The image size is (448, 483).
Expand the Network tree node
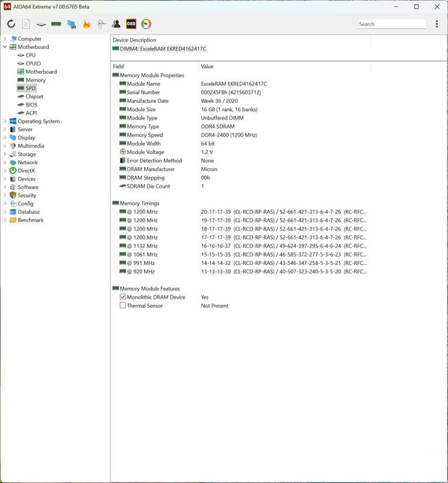(5, 162)
